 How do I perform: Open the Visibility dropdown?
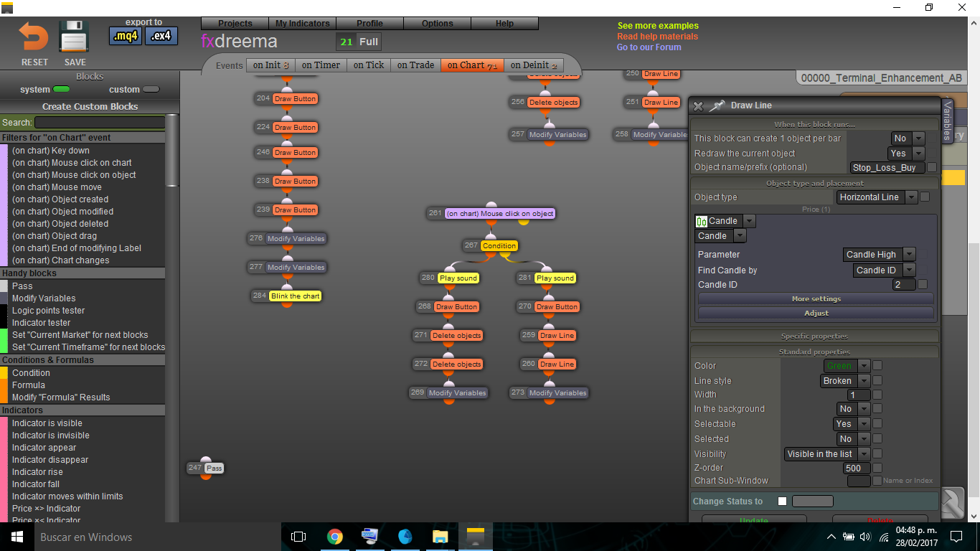click(827, 454)
